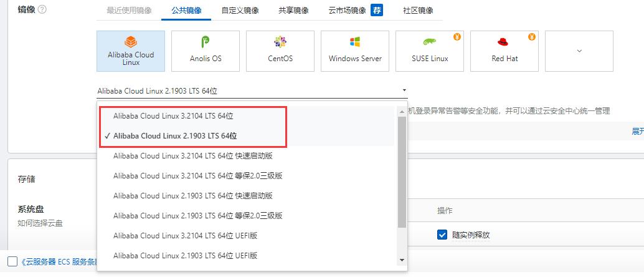
Task: Open the 社区镜像 tab
Action: point(418,11)
